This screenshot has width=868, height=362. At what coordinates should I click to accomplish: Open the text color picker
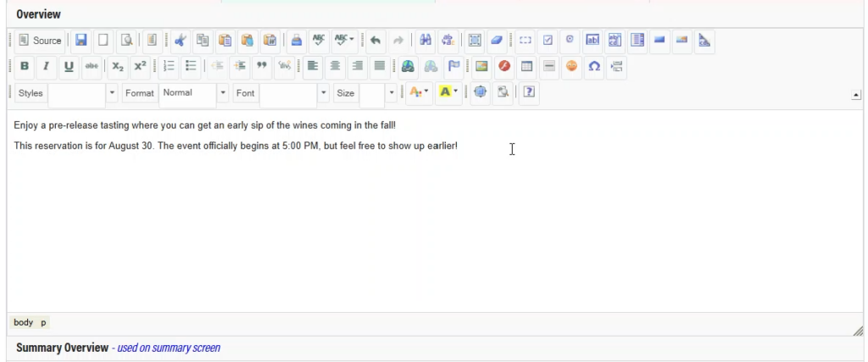419,92
